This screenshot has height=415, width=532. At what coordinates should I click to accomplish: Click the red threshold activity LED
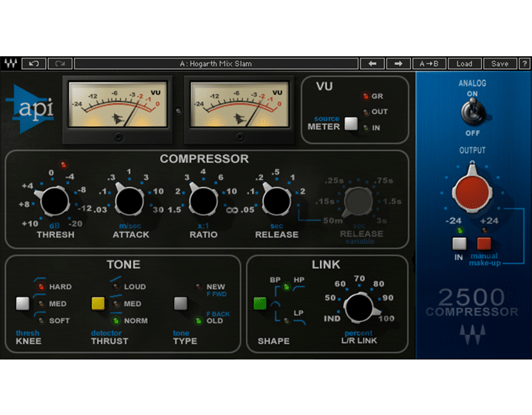click(x=64, y=165)
